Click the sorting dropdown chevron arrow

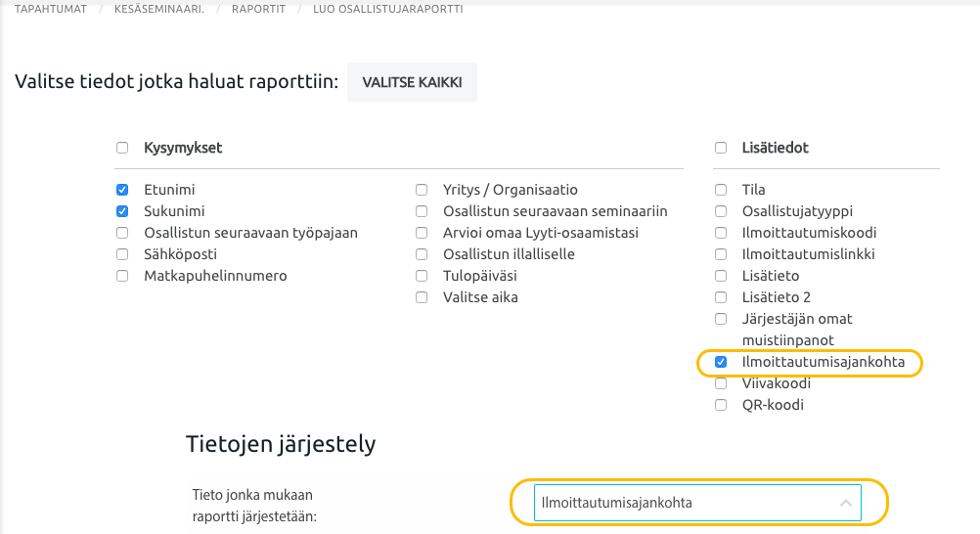846,503
